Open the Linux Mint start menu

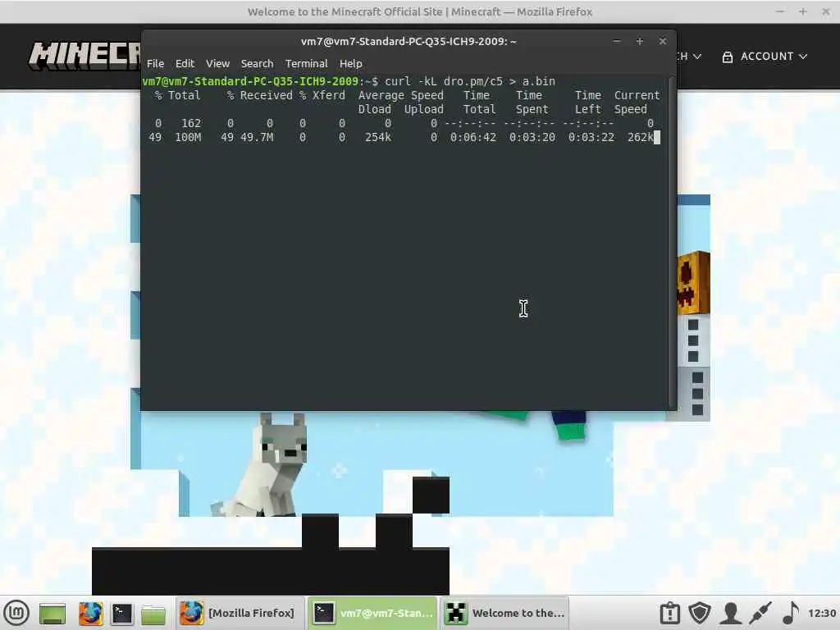click(x=16, y=612)
